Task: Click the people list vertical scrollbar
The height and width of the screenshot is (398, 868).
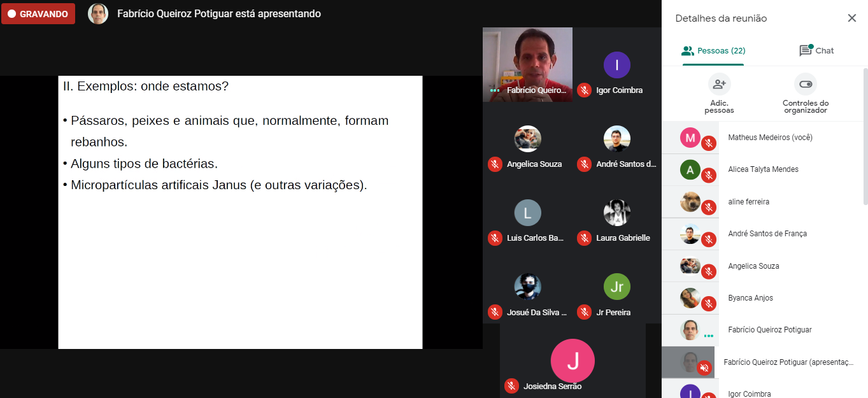Action: (865, 137)
